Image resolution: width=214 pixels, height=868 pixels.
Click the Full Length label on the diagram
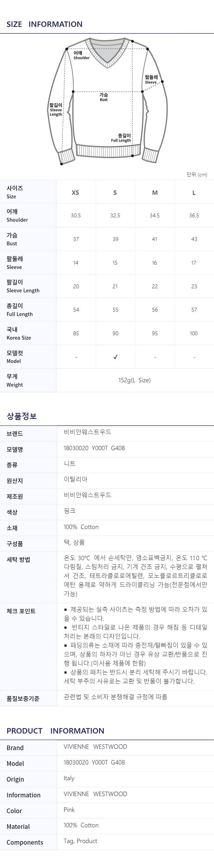click(121, 138)
